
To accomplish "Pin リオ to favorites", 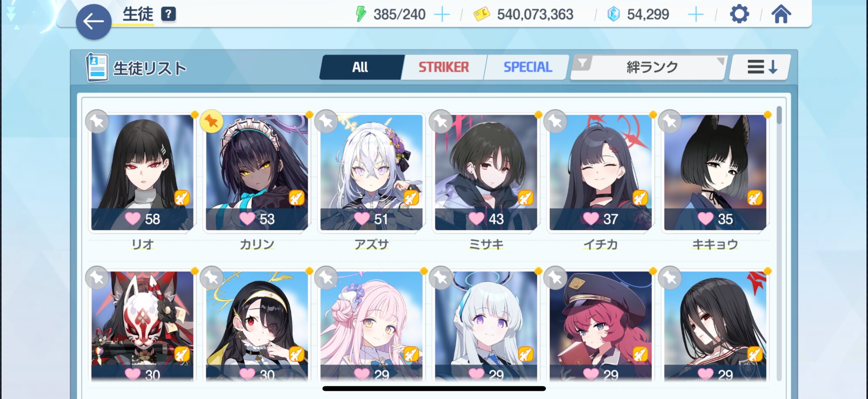I will (97, 121).
